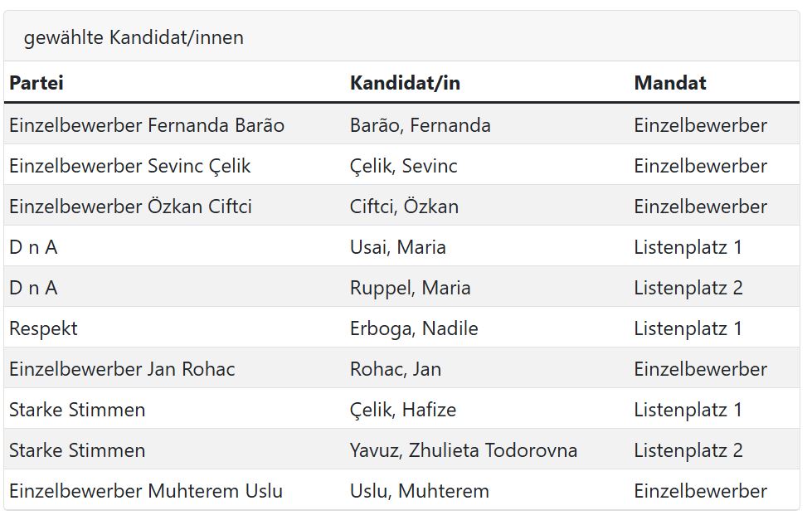812x520 pixels.
Task: Click candidate name Rohac, Jan
Action: point(395,369)
